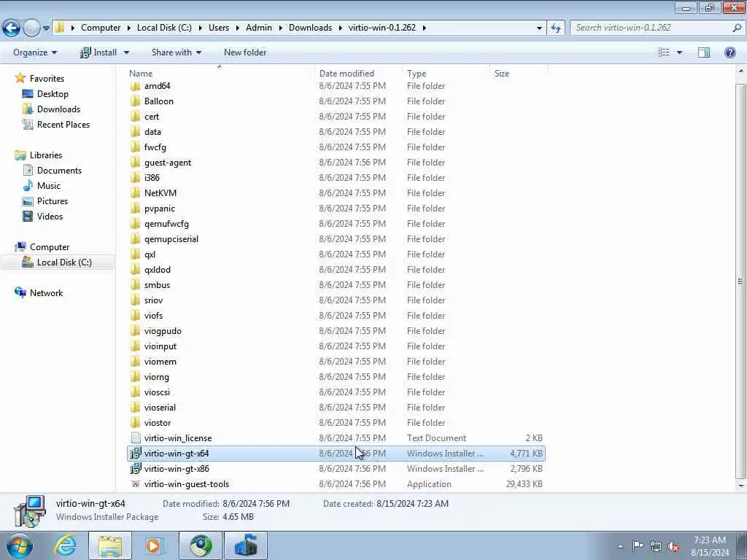The image size is (747, 560).
Task: Click the network tray icon
Action: pos(656,546)
